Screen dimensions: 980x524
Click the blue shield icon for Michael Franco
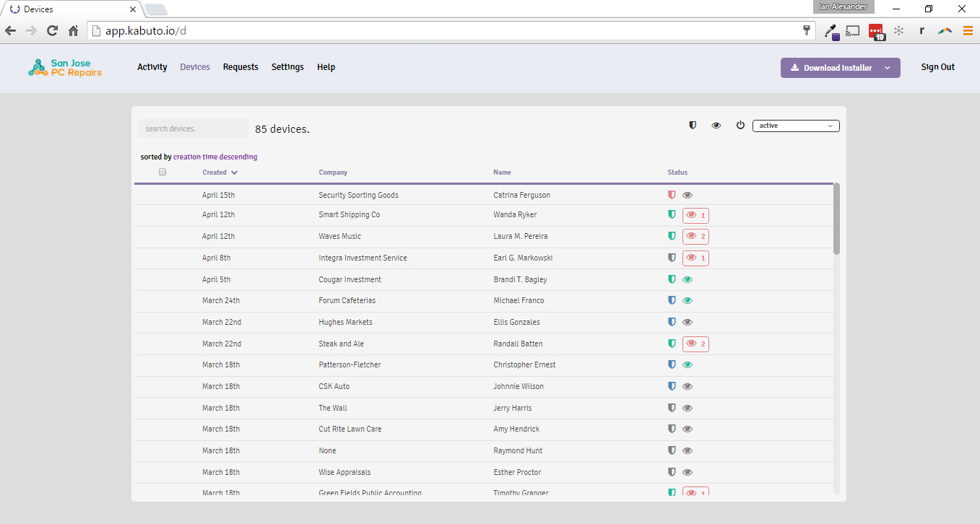(672, 300)
